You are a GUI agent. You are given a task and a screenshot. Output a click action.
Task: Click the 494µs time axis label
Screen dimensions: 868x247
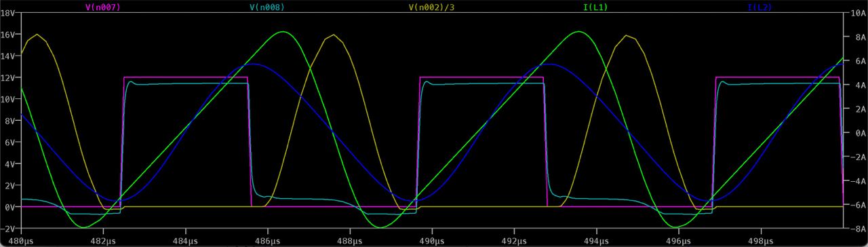coord(596,240)
